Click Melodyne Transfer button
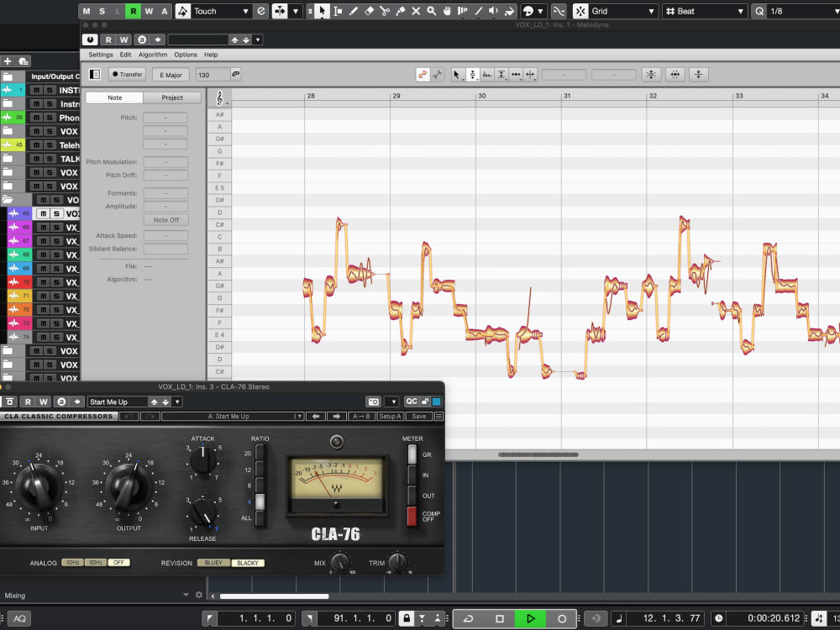The width and height of the screenshot is (840, 630). pyautogui.click(x=127, y=75)
